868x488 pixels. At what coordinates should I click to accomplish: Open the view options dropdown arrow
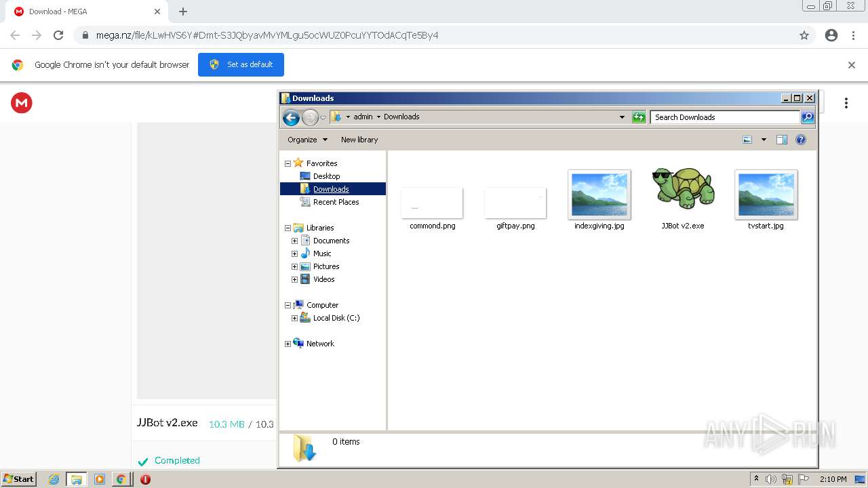(x=764, y=140)
